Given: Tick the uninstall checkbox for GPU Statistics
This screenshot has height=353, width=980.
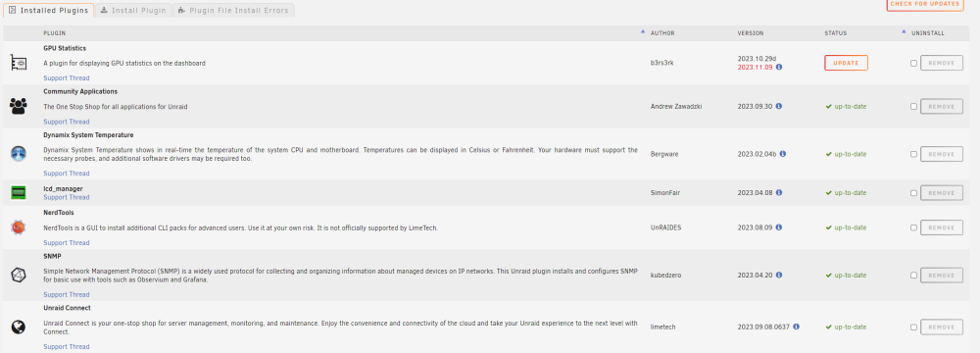Looking at the screenshot, I should click(913, 63).
